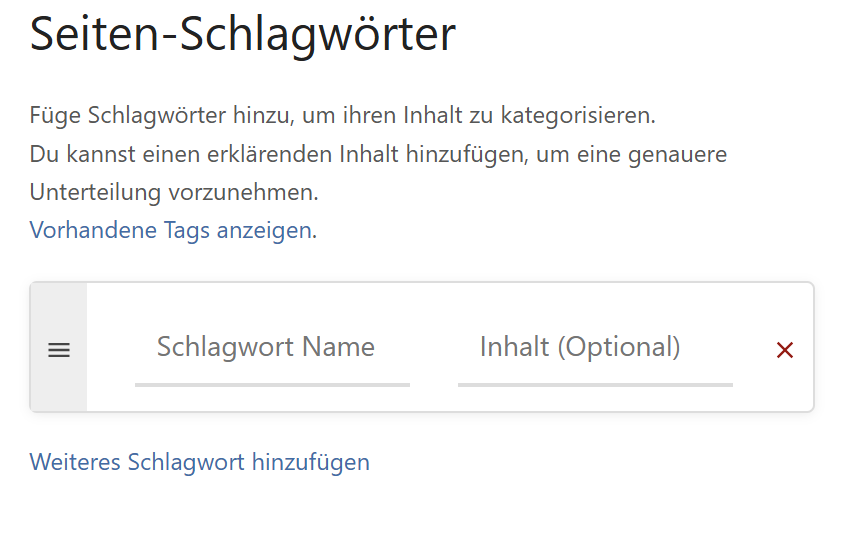Click the word Name in the tag placeholder

[339, 347]
